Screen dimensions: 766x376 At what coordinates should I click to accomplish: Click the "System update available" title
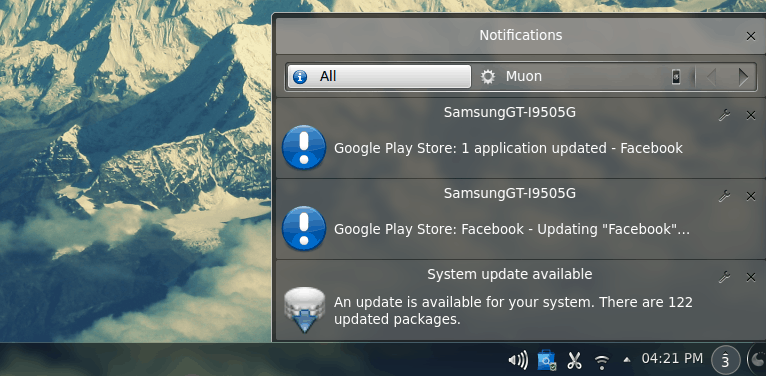pos(510,274)
